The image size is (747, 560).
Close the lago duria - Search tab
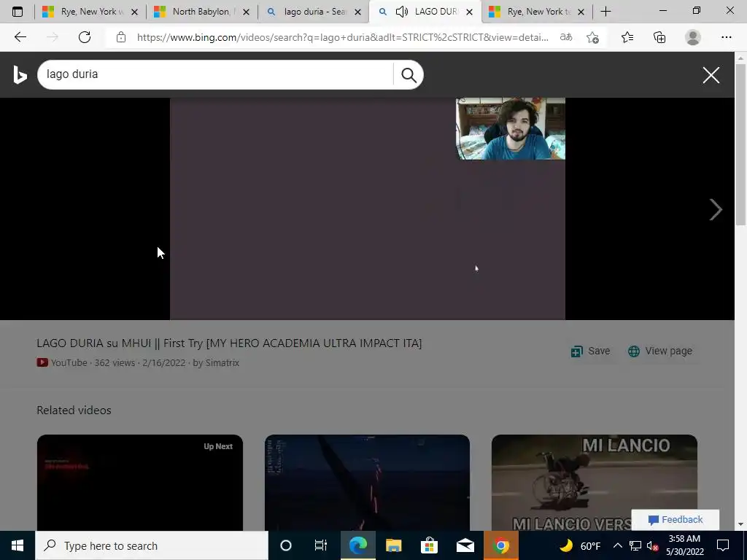(x=357, y=12)
